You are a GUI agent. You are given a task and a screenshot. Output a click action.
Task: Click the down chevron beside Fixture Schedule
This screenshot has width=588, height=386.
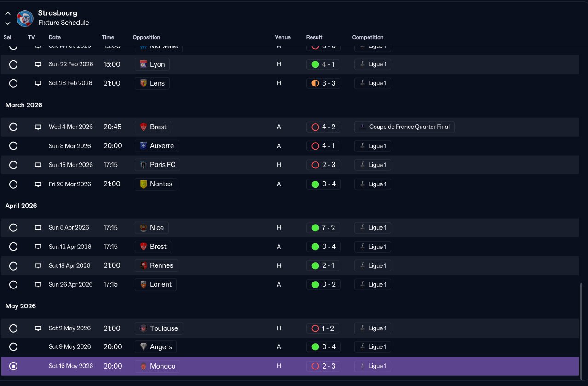click(8, 23)
